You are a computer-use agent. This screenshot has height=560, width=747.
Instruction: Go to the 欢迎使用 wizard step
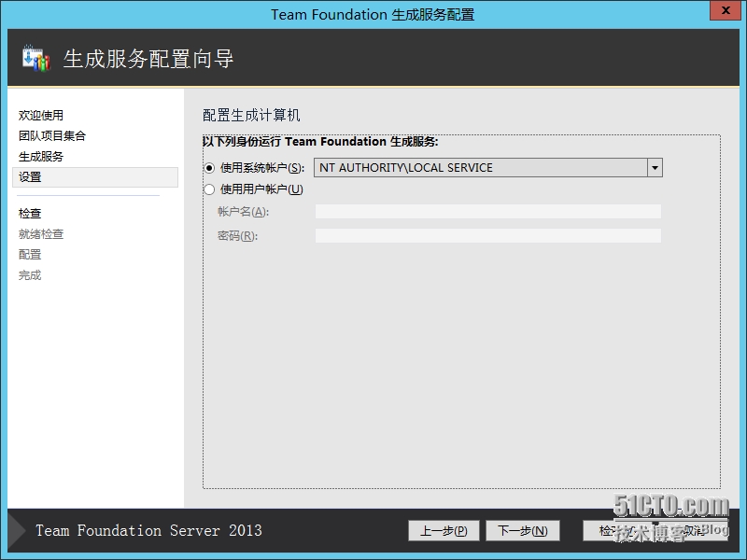41,115
